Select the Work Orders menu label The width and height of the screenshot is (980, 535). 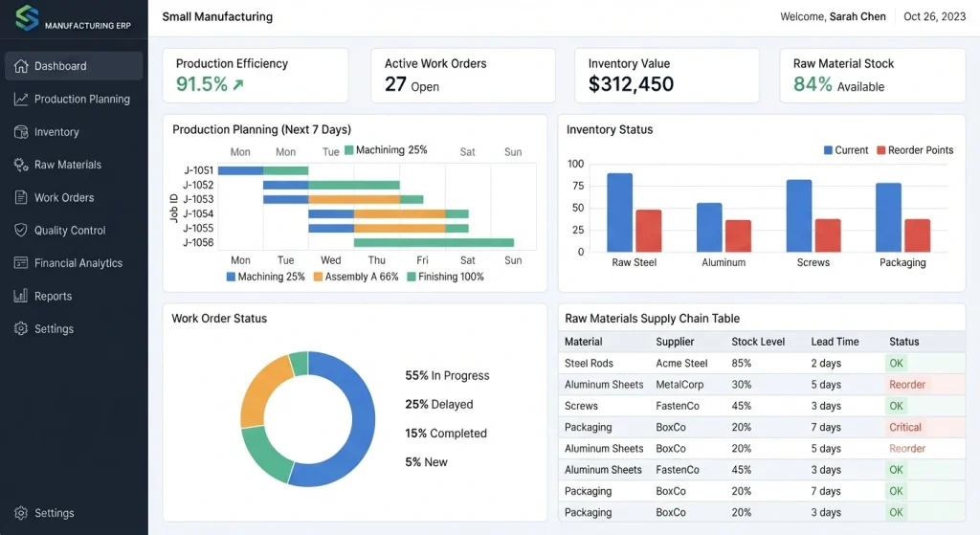(x=64, y=197)
